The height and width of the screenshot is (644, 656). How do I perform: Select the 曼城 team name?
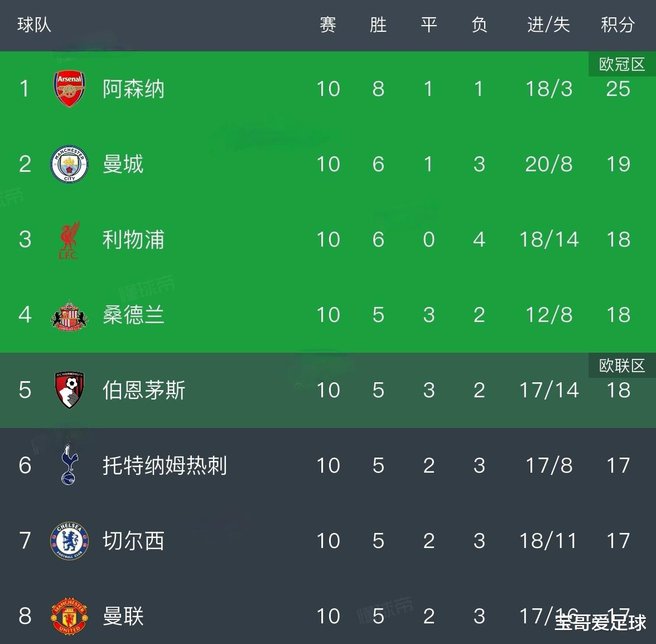point(123,164)
